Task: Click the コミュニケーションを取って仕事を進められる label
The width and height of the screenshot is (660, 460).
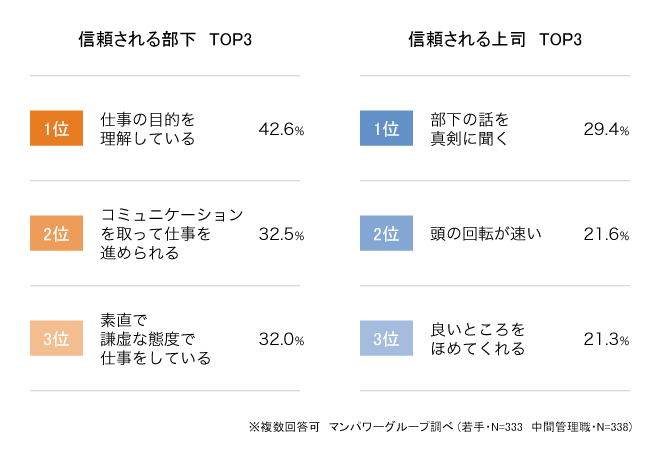Action: (x=171, y=235)
